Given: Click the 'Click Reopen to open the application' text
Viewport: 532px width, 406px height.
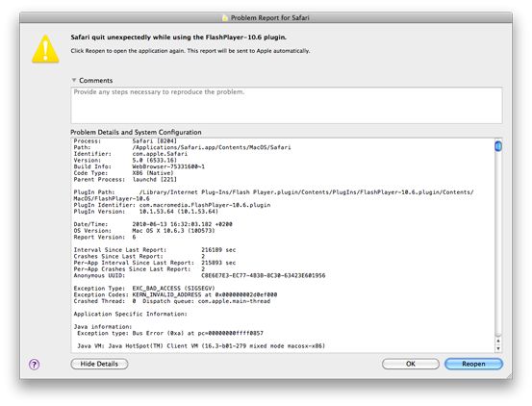Looking at the screenshot, I should pyautogui.click(x=190, y=51).
